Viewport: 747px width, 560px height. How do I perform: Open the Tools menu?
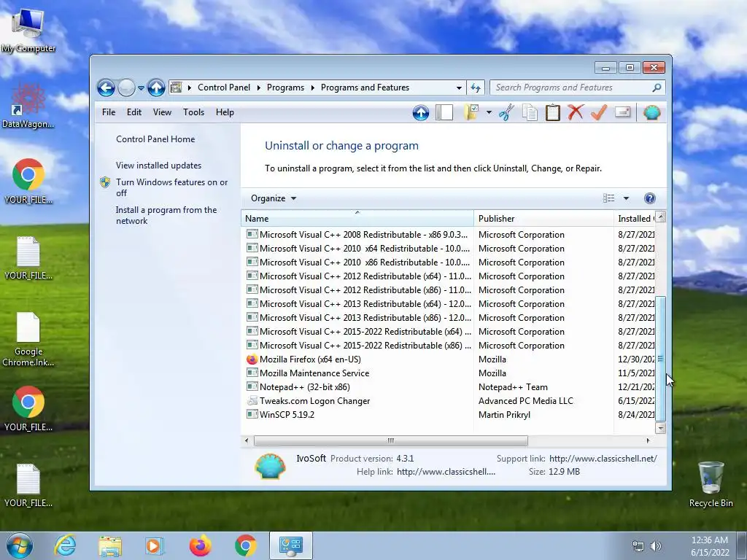pos(193,112)
